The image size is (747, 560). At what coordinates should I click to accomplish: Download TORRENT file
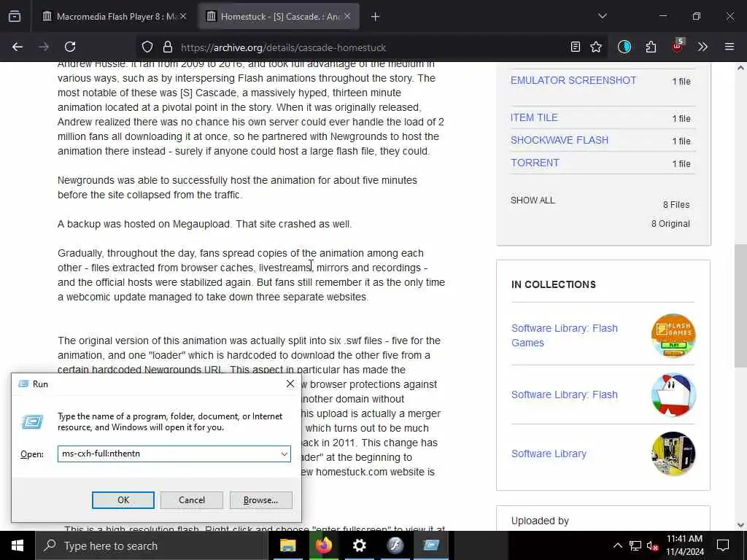click(x=535, y=163)
